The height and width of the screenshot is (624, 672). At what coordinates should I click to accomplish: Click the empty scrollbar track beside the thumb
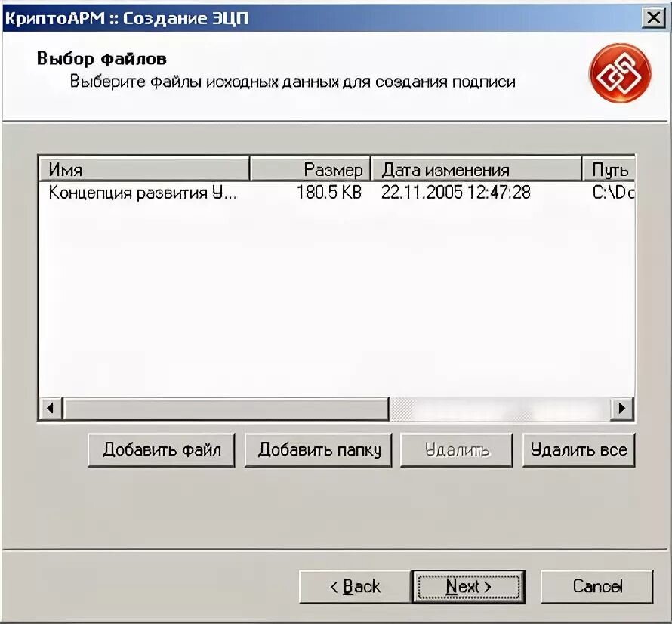pos(499,408)
